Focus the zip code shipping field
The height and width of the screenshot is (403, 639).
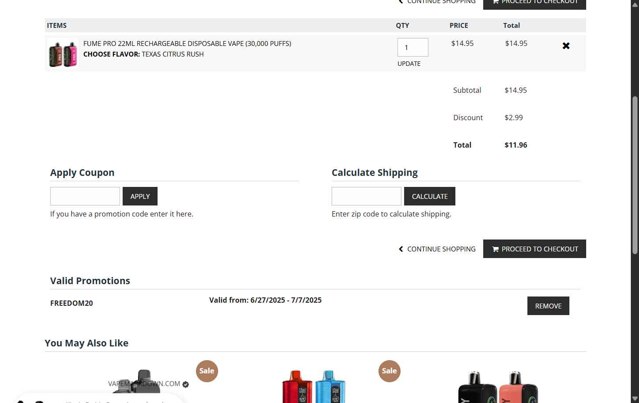tap(366, 196)
